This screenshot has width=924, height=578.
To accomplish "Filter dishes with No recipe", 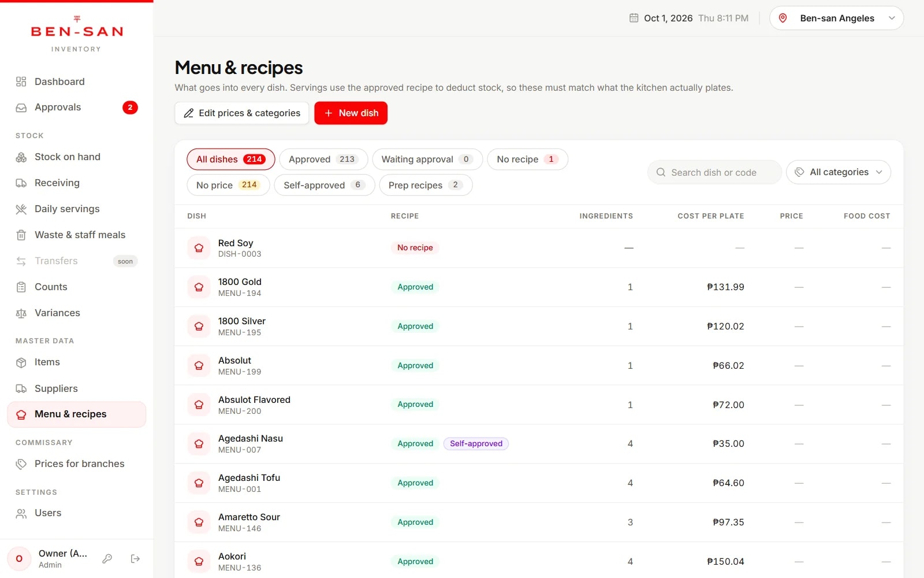I will click(527, 160).
